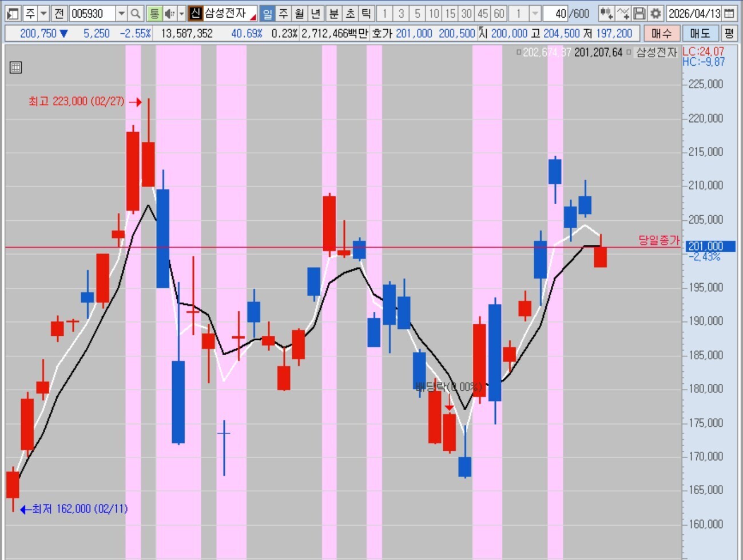Viewport: 743px width, 560px height.
Task: Save the chart with the floppy disk icon
Action: click(x=639, y=13)
